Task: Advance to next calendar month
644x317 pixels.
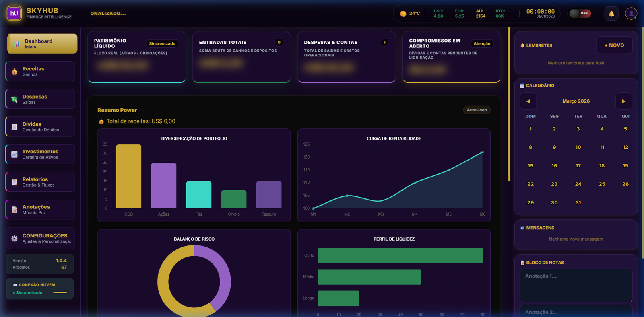Action: pos(623,101)
